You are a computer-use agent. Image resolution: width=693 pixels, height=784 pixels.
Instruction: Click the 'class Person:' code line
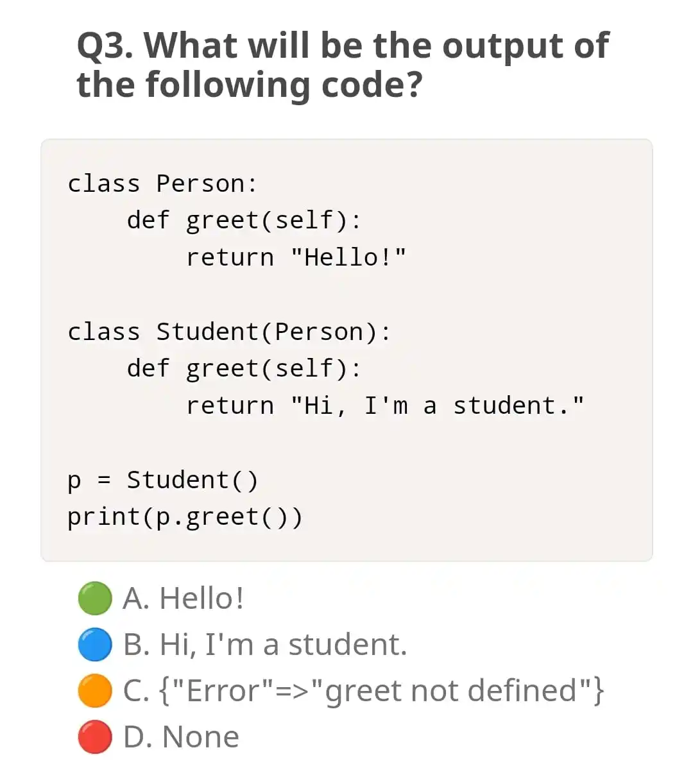tap(162, 183)
